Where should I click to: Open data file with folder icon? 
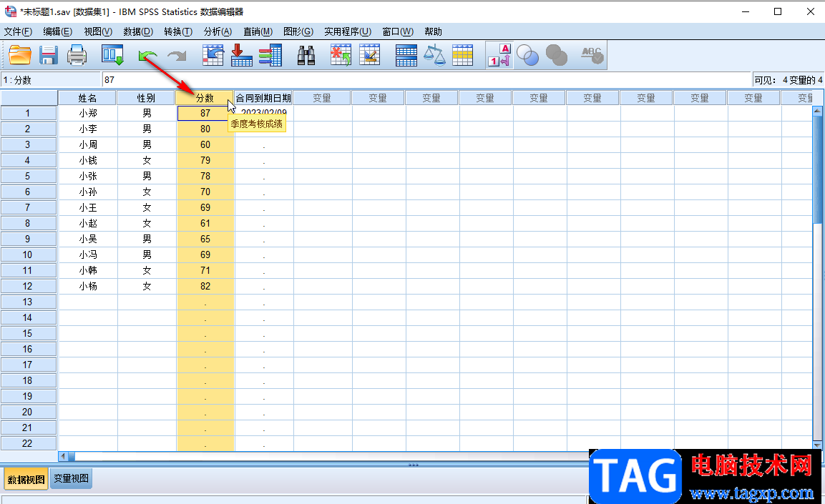tap(20, 55)
